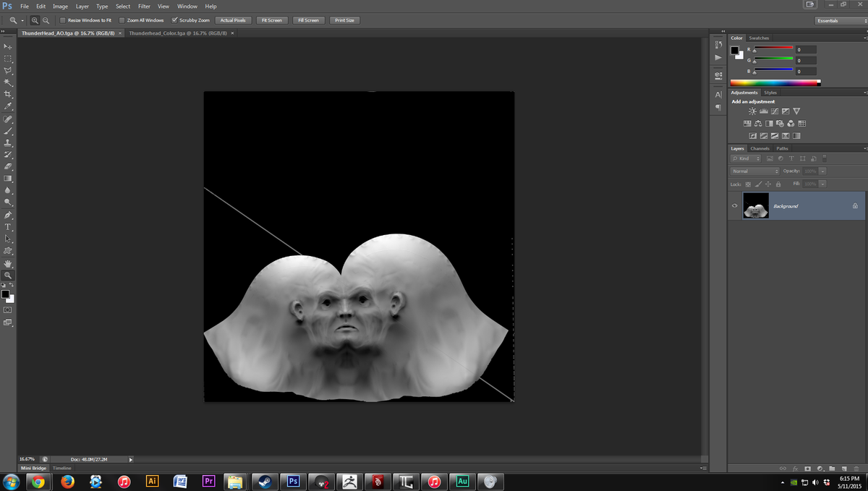Image resolution: width=868 pixels, height=491 pixels.
Task: Open the History panel icon
Action: pyautogui.click(x=718, y=45)
